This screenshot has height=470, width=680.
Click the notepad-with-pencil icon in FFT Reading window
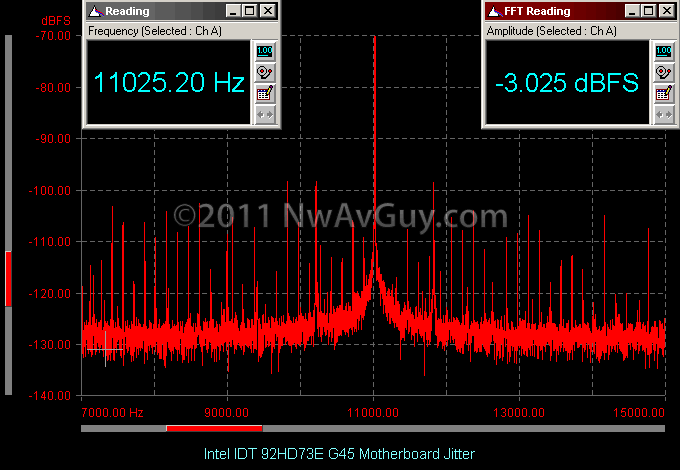coord(664,93)
